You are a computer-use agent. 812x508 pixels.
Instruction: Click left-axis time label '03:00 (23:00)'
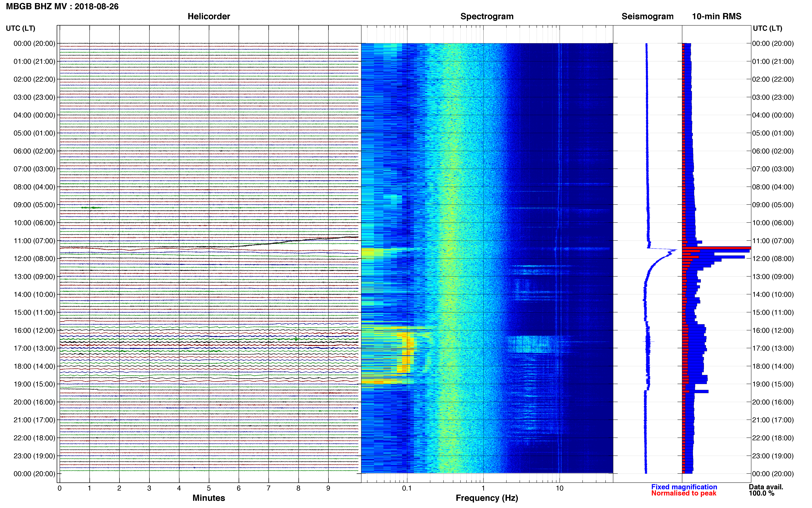pyautogui.click(x=34, y=97)
